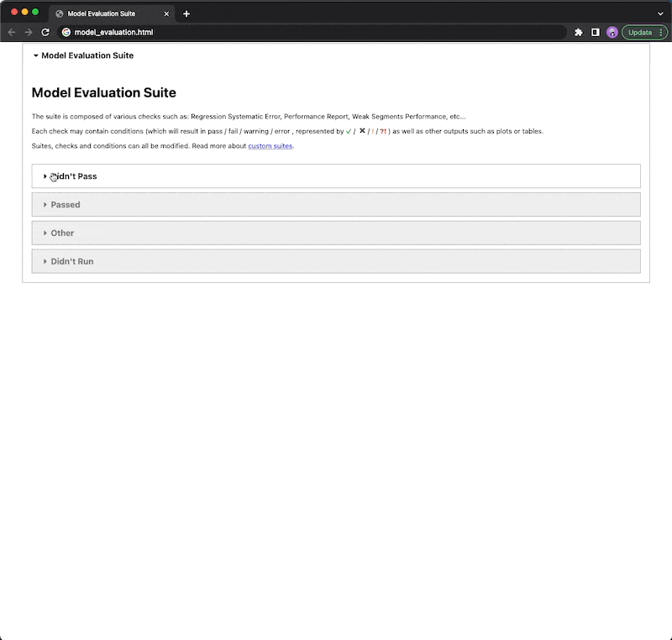Click the Google site icon in address bar

pos(66,32)
